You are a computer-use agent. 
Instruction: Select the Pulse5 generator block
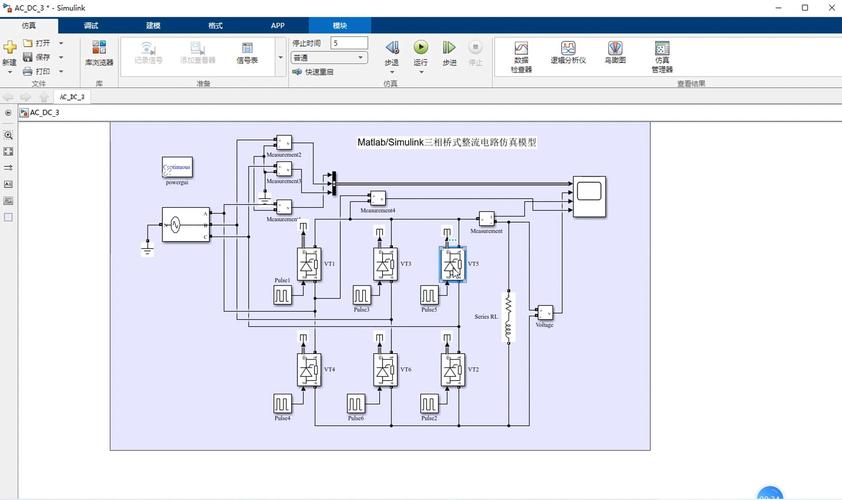(x=429, y=295)
